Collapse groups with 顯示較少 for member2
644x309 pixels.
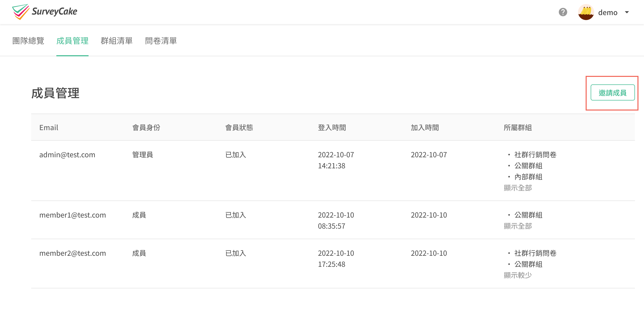click(518, 275)
